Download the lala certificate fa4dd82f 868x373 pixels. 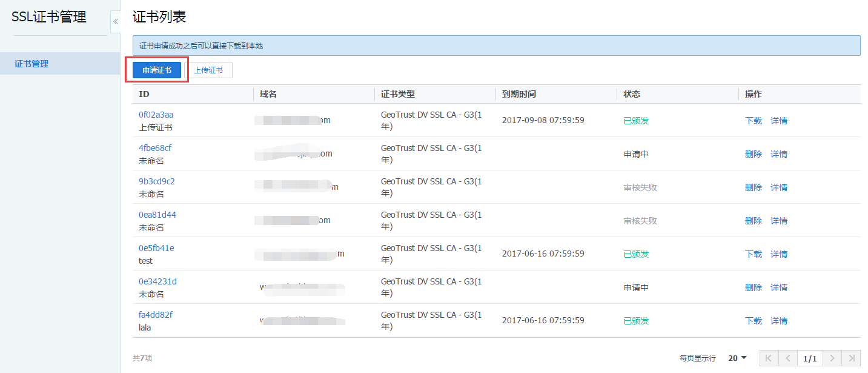point(754,321)
